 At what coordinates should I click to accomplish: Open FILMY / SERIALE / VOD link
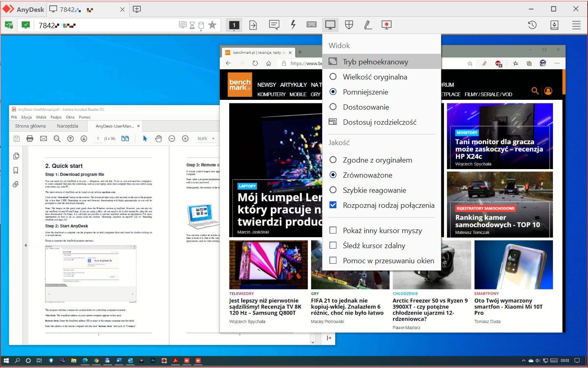[x=488, y=94]
